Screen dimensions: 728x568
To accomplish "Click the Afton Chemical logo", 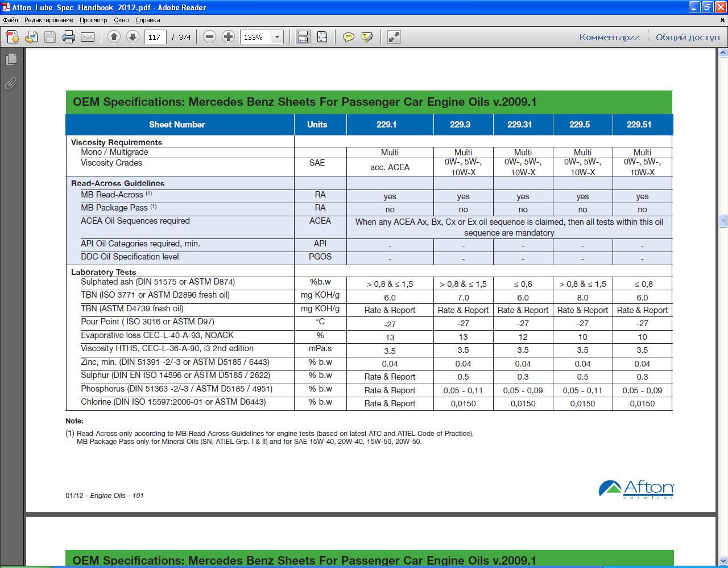I will [x=636, y=489].
